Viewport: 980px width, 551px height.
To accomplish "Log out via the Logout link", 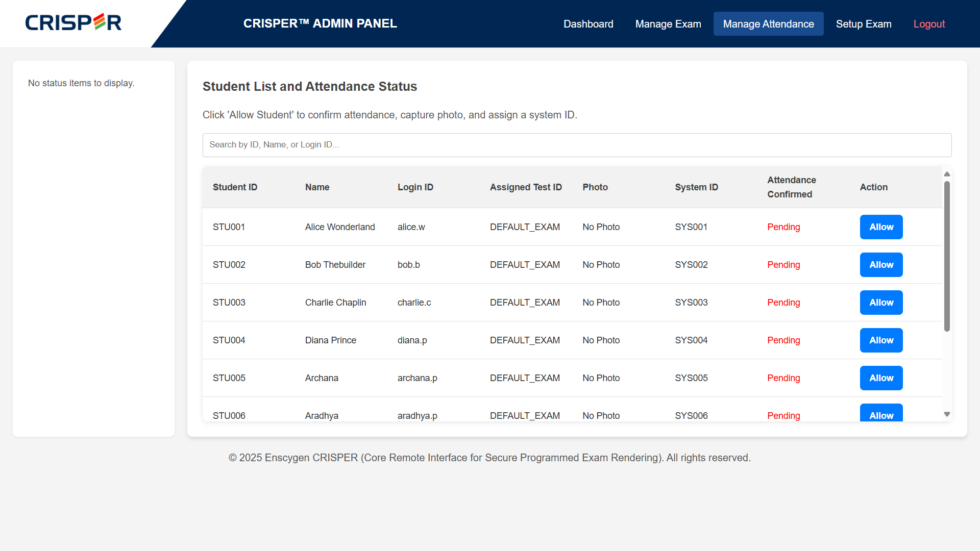I will (929, 24).
